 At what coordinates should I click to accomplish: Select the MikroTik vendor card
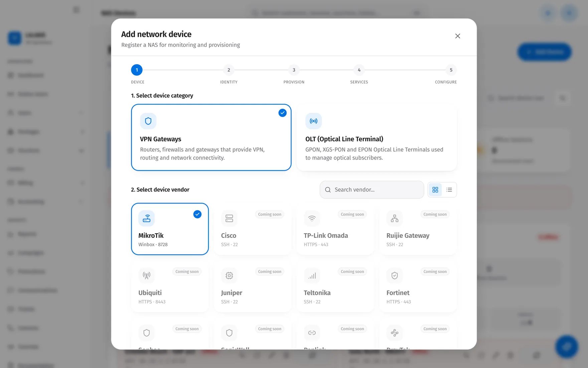tap(170, 229)
